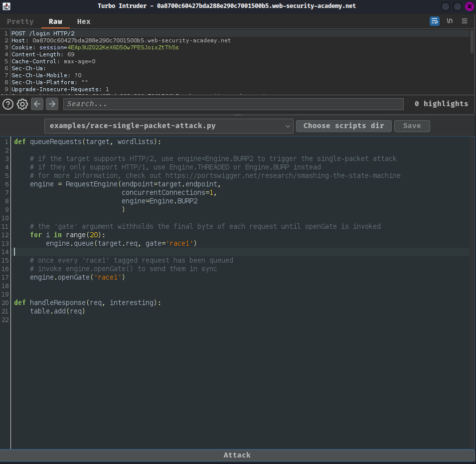The width and height of the screenshot is (476, 464).
Task: Click the Host header line
Action: coord(121,40)
